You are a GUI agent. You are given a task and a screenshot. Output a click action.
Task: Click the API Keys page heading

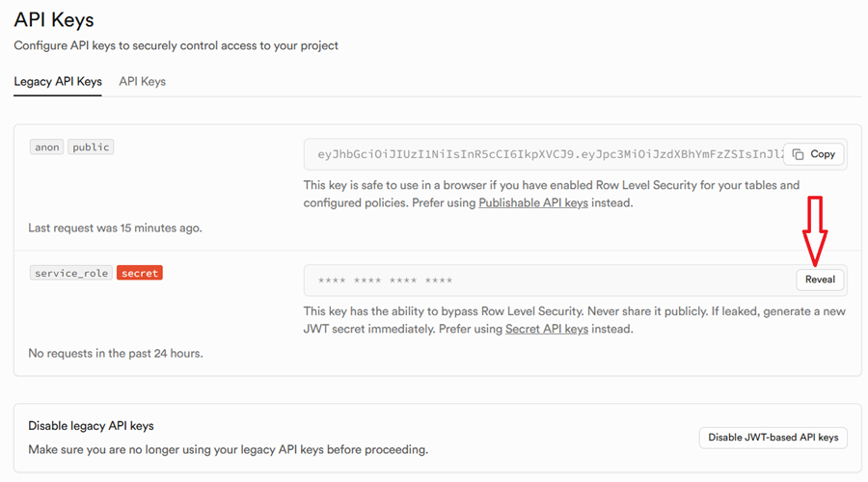click(54, 19)
